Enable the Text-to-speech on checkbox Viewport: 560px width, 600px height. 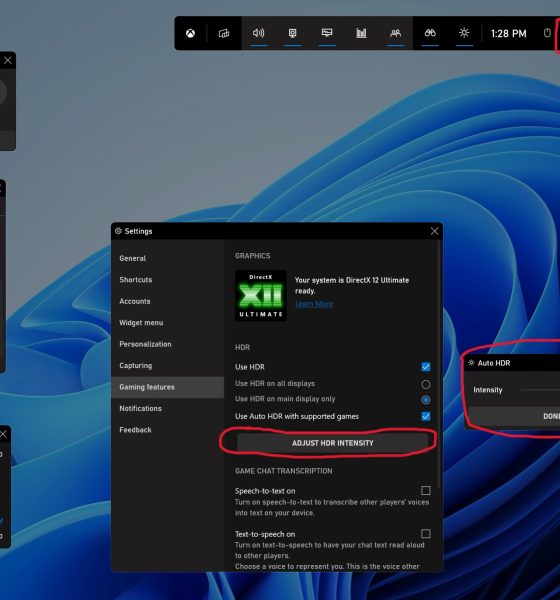point(426,533)
